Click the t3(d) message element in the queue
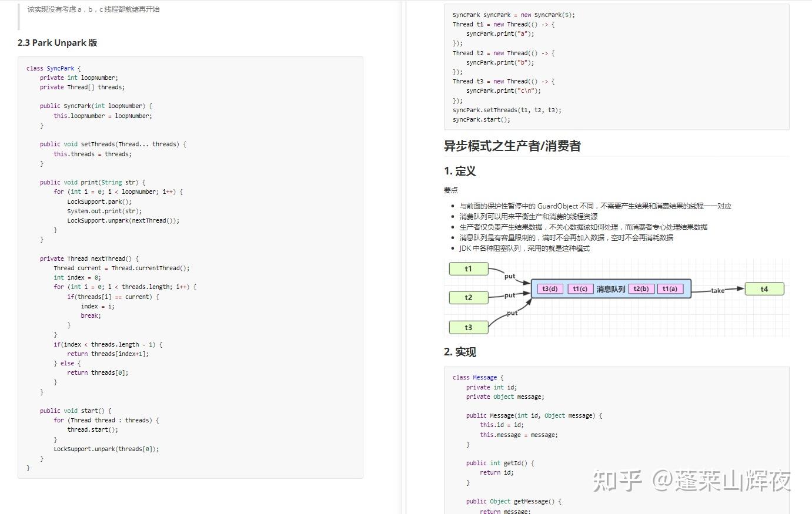The width and height of the screenshot is (812, 514). (550, 288)
